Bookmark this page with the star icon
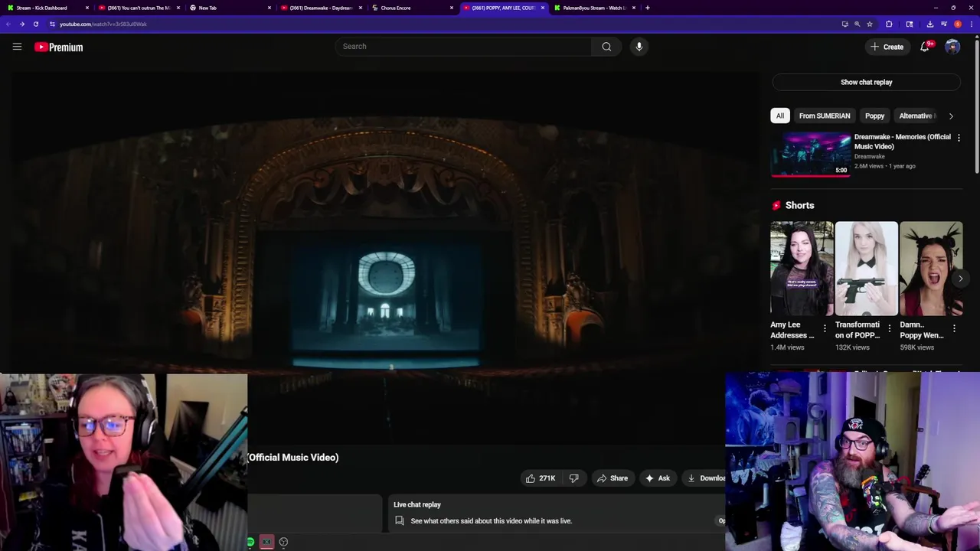Image resolution: width=980 pixels, height=551 pixels. [x=870, y=24]
